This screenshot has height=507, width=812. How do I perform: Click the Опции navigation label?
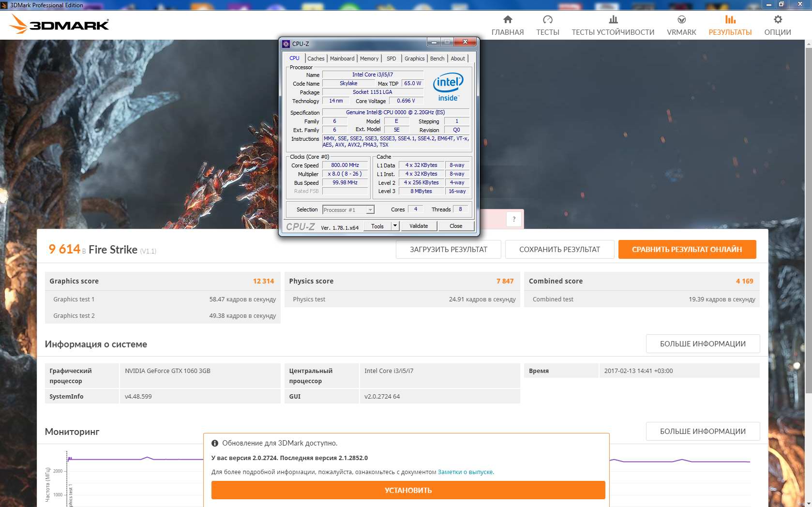tap(778, 32)
